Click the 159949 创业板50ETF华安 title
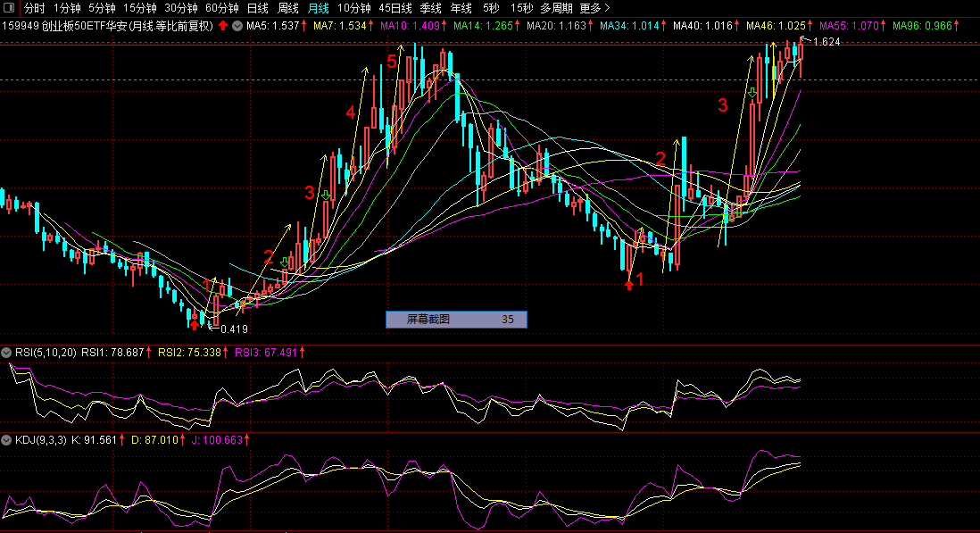Viewport: 980px width, 533px height. pyautogui.click(x=107, y=26)
